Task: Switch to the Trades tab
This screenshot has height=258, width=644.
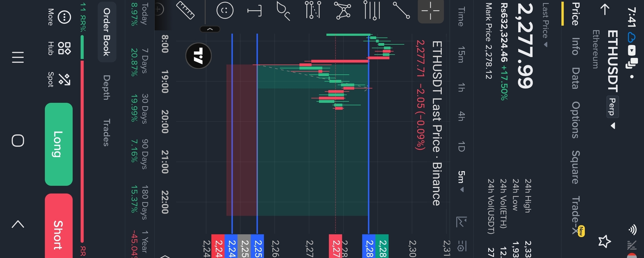Action: 107,133
